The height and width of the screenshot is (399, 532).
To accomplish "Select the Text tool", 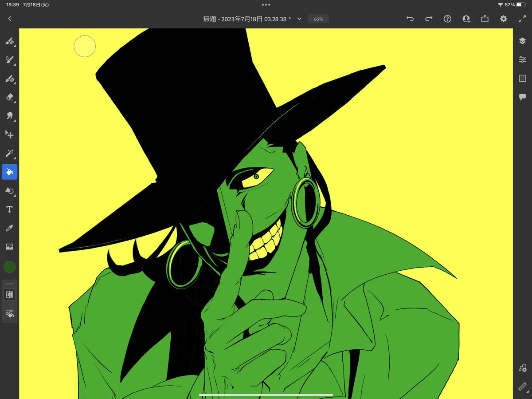I will 9,209.
